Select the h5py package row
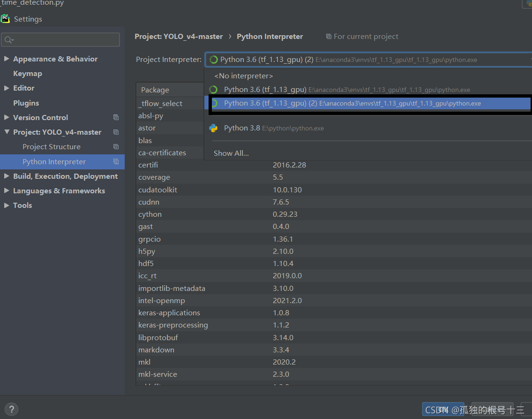Image resolution: width=532 pixels, height=419 pixels. click(334, 251)
